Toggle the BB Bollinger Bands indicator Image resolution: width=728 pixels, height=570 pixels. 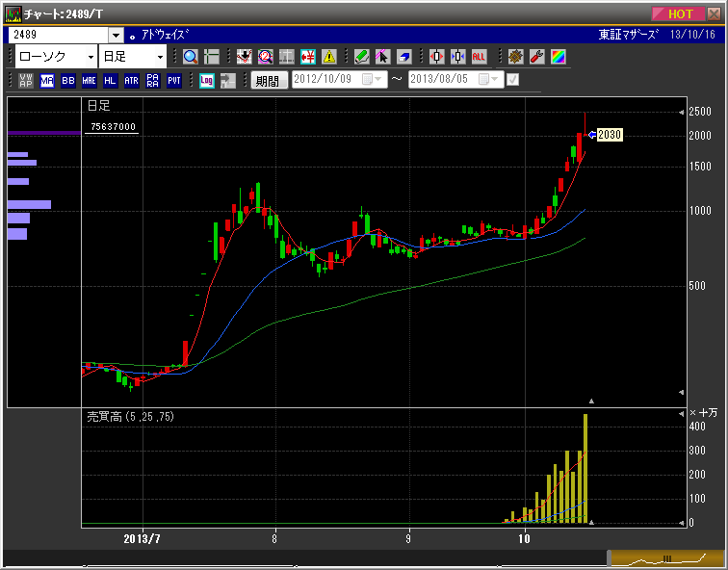click(68, 81)
